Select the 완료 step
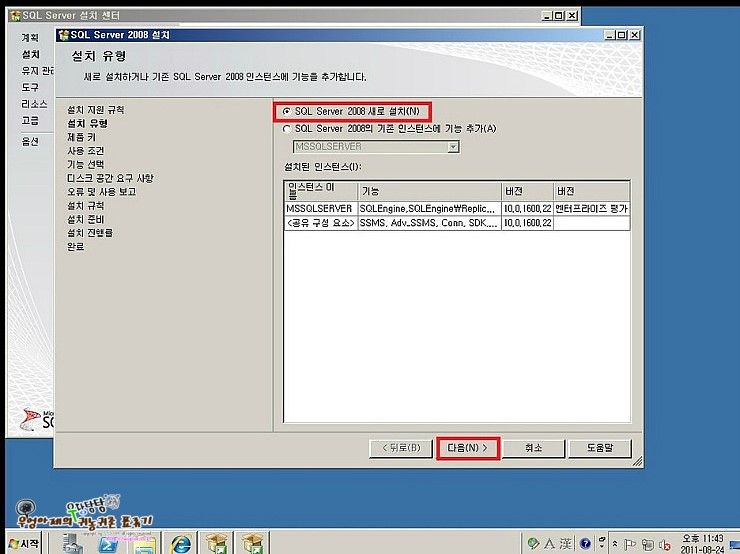The image size is (740, 554). tap(76, 247)
